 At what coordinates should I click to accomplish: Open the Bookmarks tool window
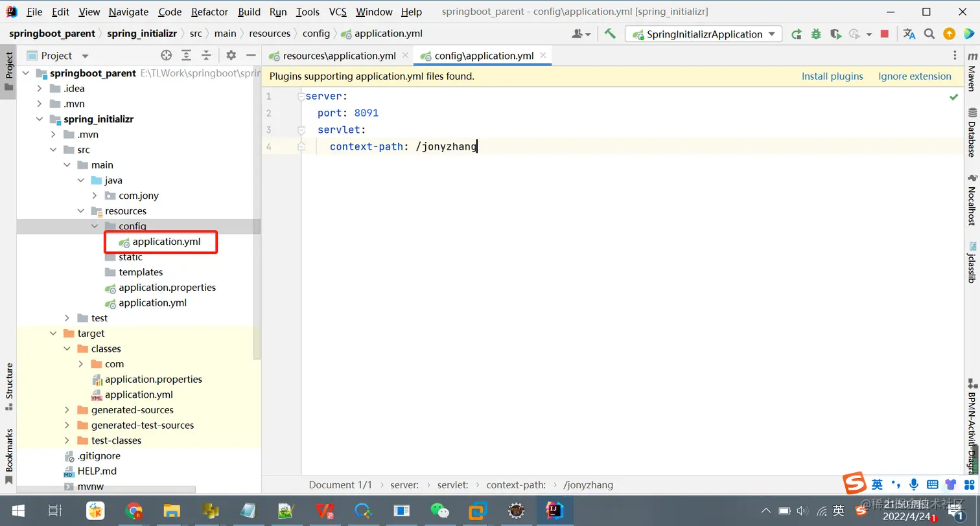coord(8,455)
